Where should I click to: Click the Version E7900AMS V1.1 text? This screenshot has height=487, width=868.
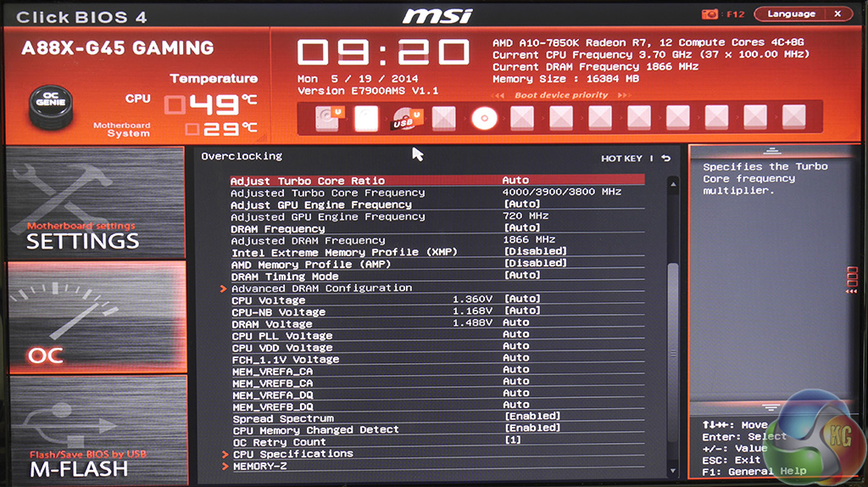[368, 91]
